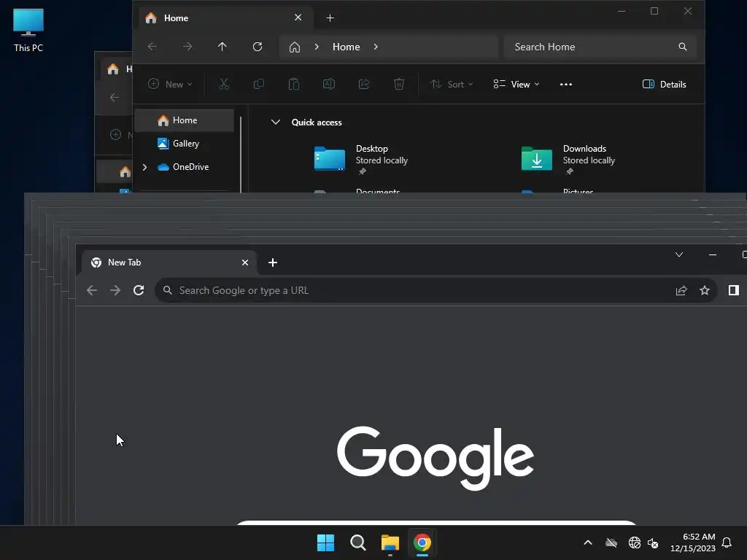Image resolution: width=747 pixels, height=560 pixels.
Task: Click chevron after Home in address bar
Action: pyautogui.click(x=376, y=47)
